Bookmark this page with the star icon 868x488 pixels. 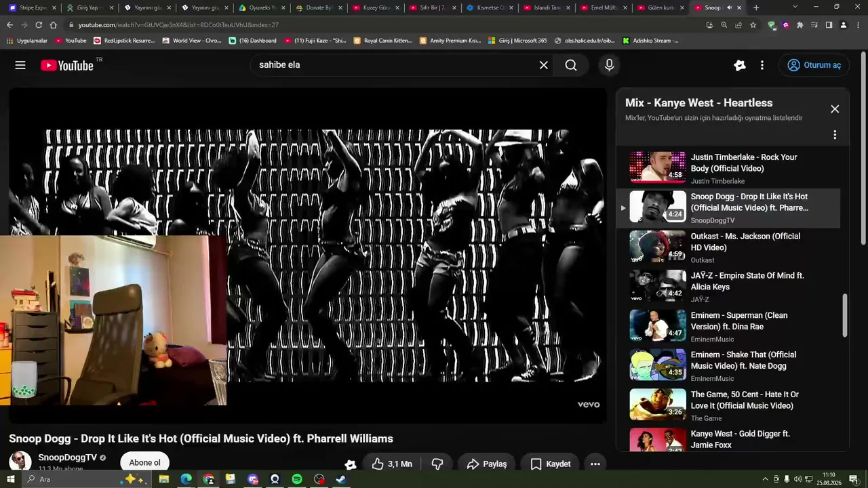(x=753, y=25)
